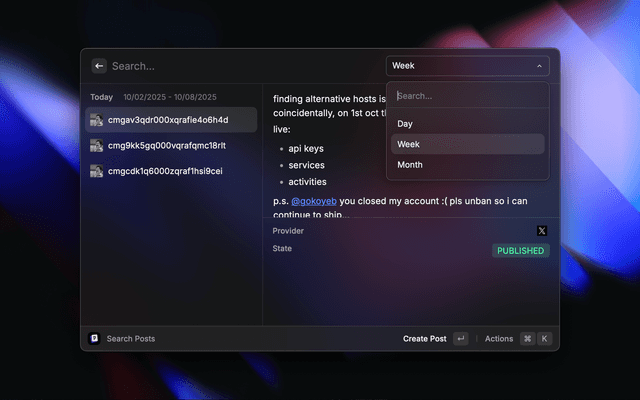Click the Postiz logo in bottom bar
This screenshot has height=400, width=640.
[x=95, y=339]
